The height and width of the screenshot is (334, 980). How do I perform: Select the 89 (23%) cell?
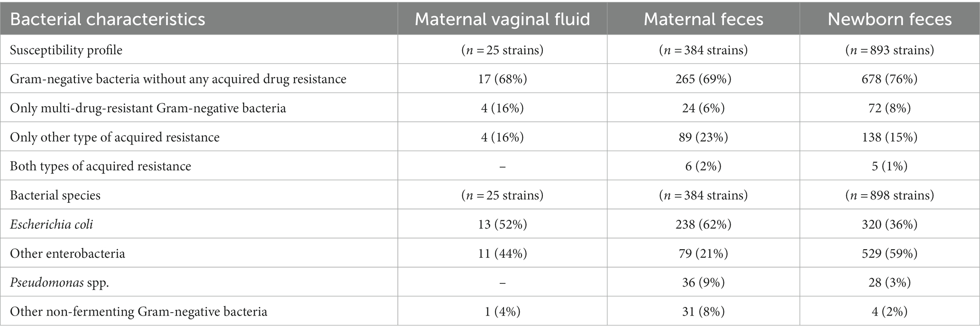tap(704, 137)
